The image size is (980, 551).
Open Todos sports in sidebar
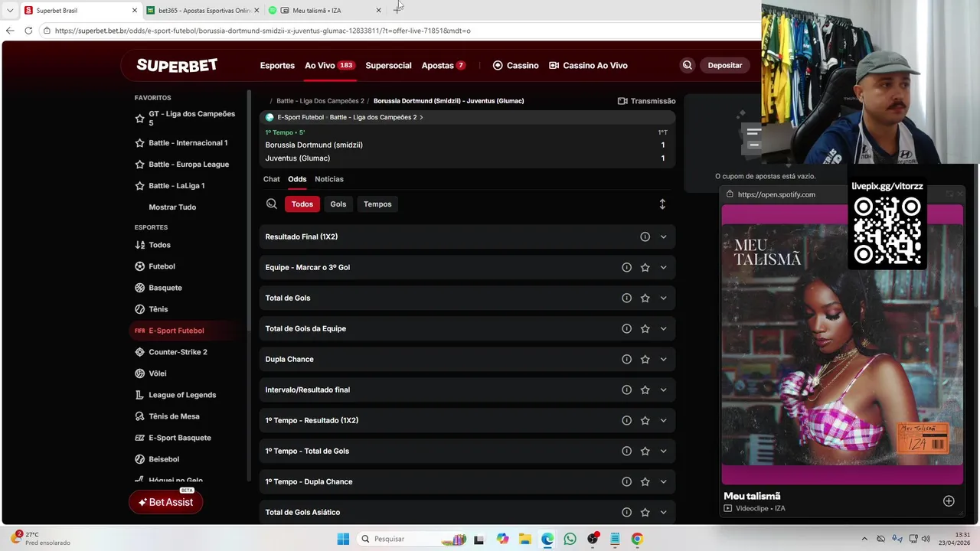pyautogui.click(x=159, y=245)
